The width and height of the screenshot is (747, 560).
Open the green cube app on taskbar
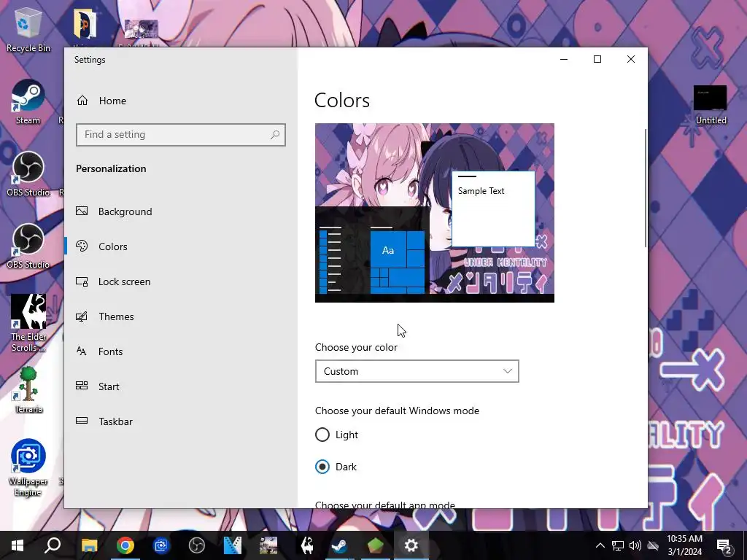pos(376,545)
